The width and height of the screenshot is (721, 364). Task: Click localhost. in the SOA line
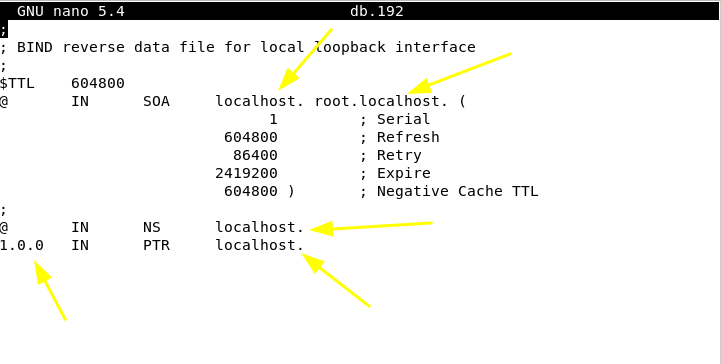(260, 101)
